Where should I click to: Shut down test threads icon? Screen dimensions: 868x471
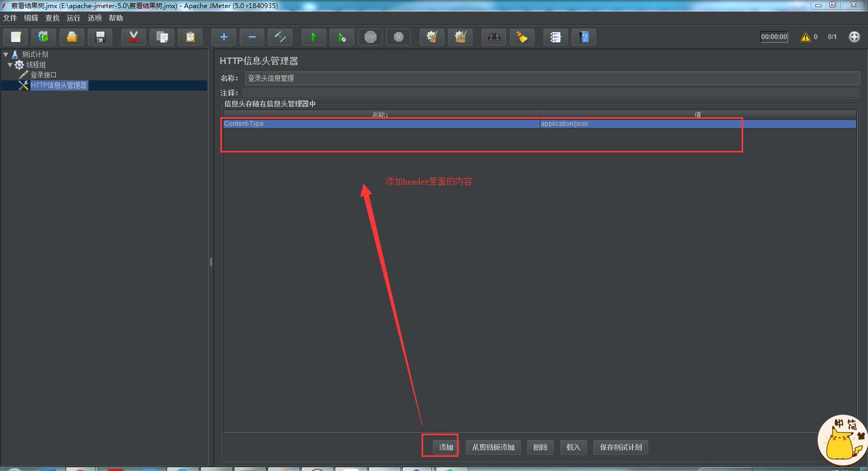click(398, 37)
